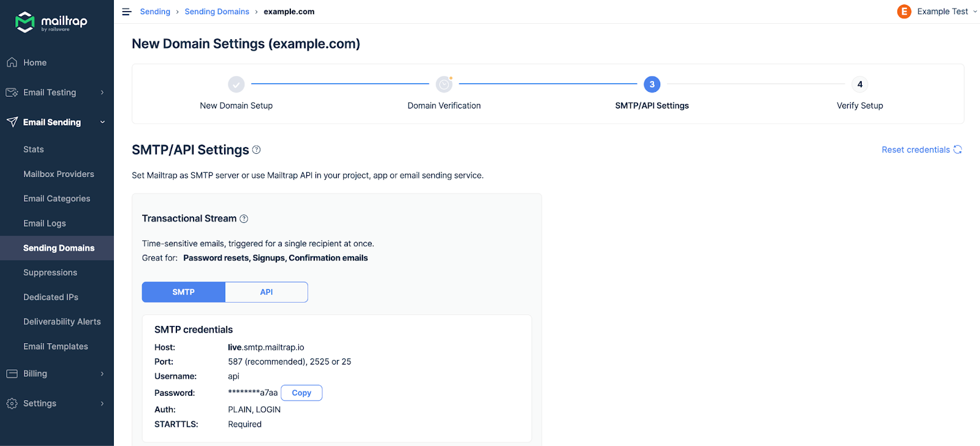Click the help icon beside SMTP/API Settings heading
Screen dimensions: 980x446
257,149
